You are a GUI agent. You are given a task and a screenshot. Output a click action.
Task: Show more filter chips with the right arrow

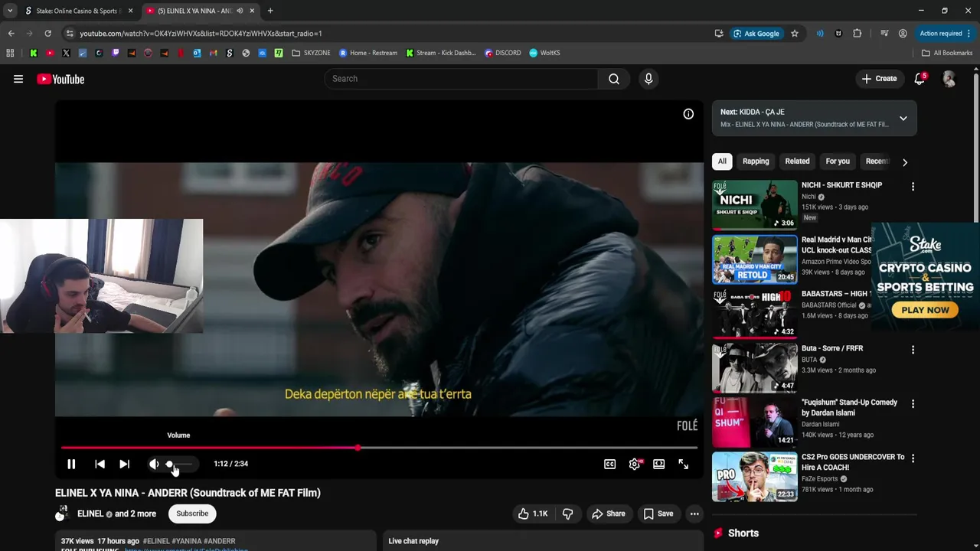(x=905, y=162)
